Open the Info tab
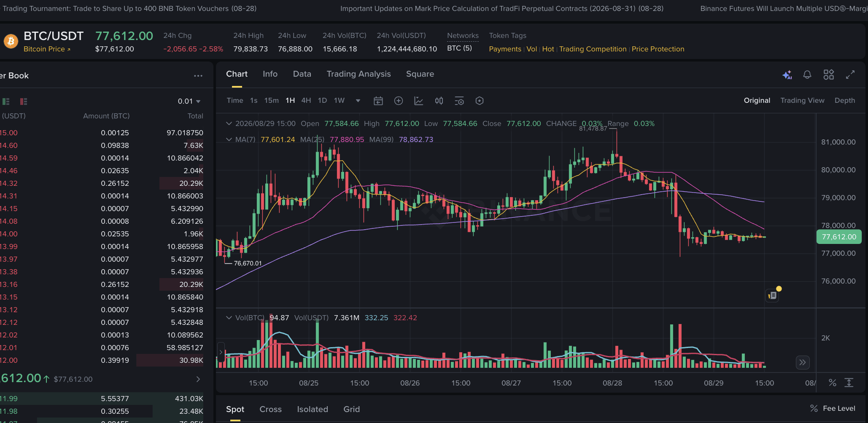868x423 pixels. tap(270, 74)
